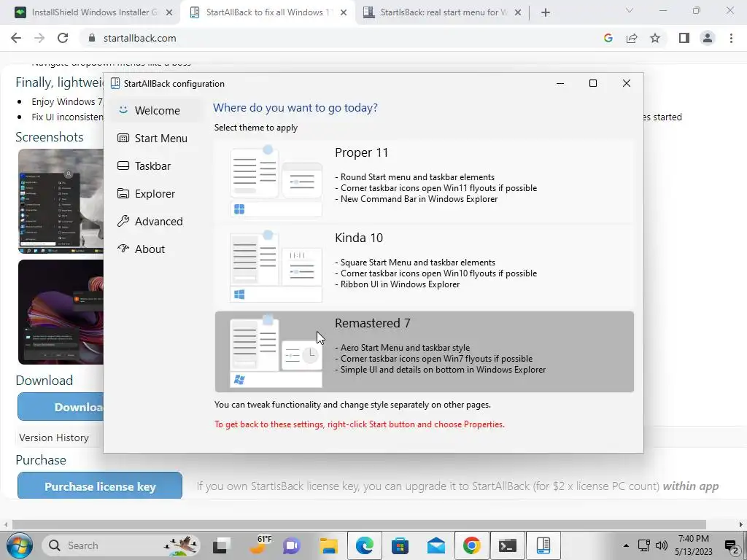The image size is (747, 560).
Task: Launch Microsoft Edge from taskbar
Action: [365, 545]
